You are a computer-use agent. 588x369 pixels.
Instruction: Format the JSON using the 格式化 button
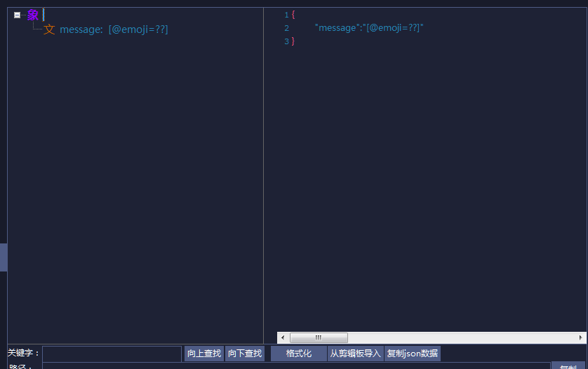[x=298, y=354]
